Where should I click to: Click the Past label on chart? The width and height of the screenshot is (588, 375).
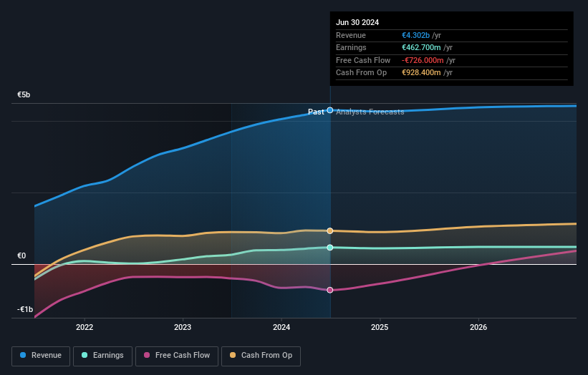pos(316,112)
